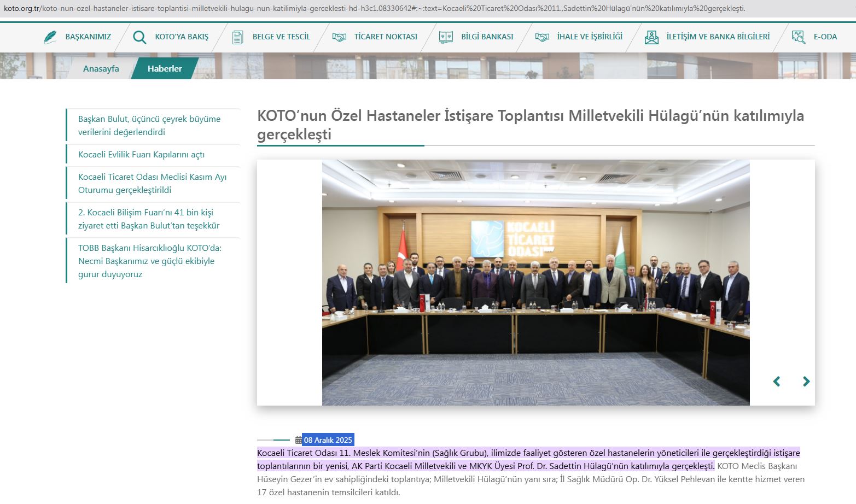Click the browser address bar URL
The height and width of the screenshot is (504, 856).
pyautogui.click(x=374, y=9)
